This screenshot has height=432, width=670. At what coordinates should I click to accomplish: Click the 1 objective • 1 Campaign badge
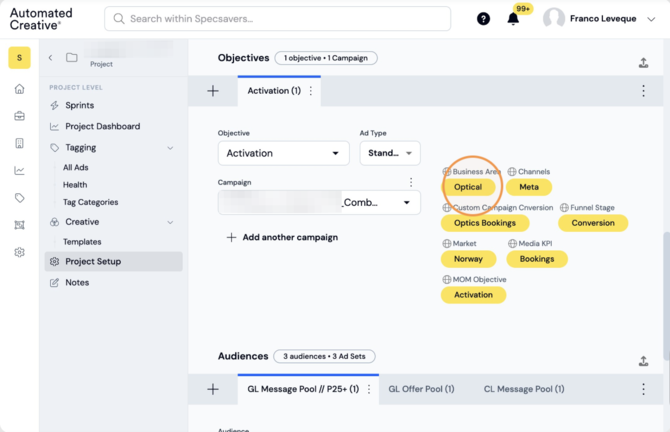326,58
